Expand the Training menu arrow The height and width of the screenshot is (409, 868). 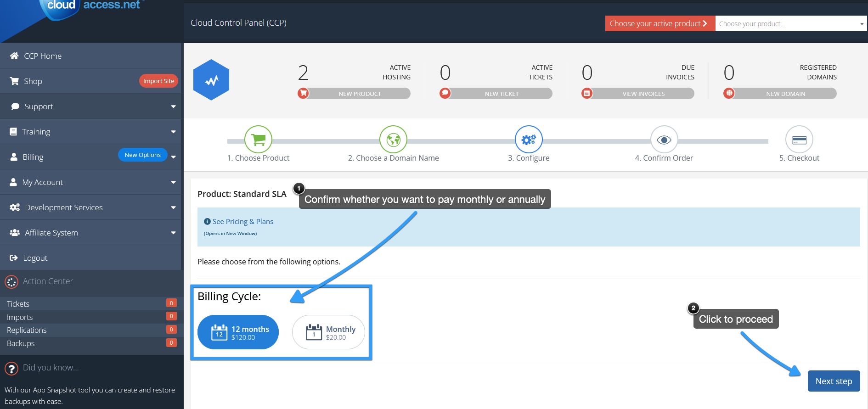pos(173,132)
